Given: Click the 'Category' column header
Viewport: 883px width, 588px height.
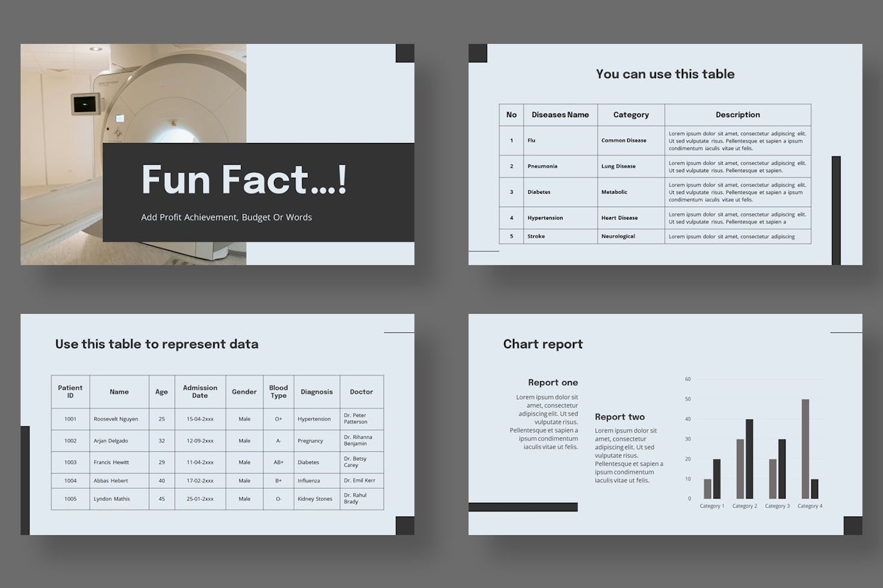Looking at the screenshot, I should 631,115.
